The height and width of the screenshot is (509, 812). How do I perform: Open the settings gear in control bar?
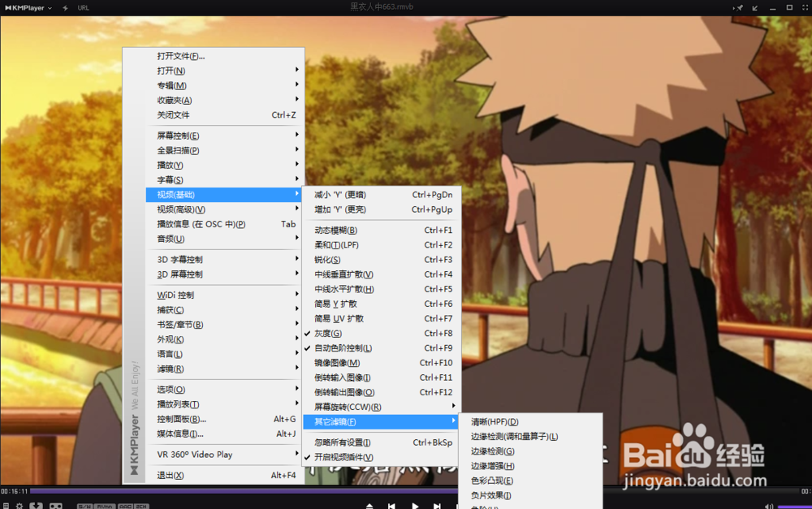[19, 506]
